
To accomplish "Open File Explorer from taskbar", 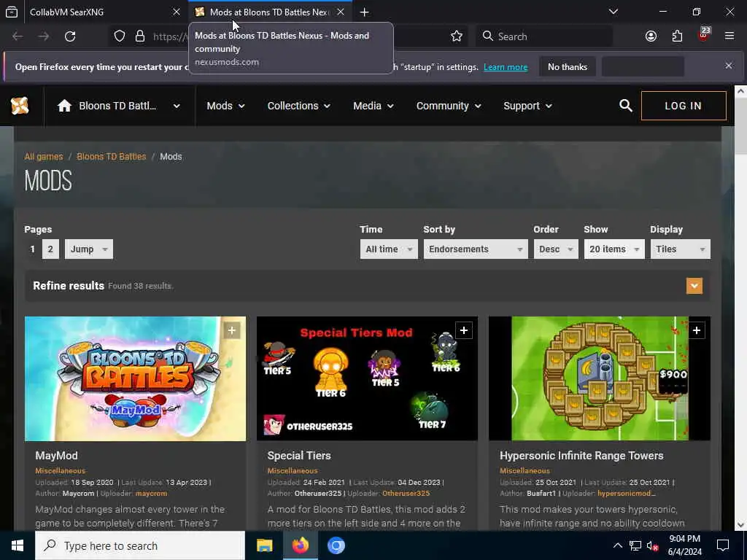I will click(264, 545).
